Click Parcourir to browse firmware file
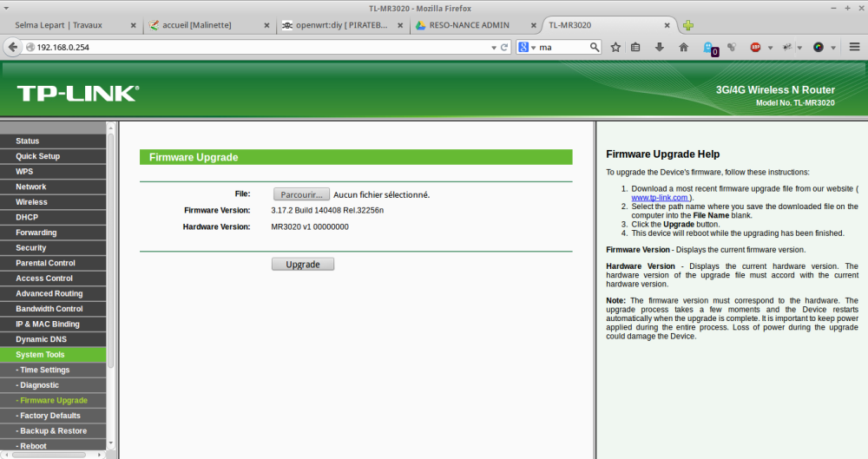868x459 pixels. tap(301, 194)
